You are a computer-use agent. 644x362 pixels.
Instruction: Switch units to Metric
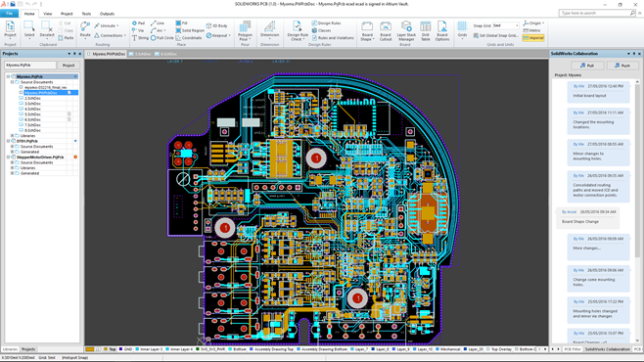pos(532,30)
